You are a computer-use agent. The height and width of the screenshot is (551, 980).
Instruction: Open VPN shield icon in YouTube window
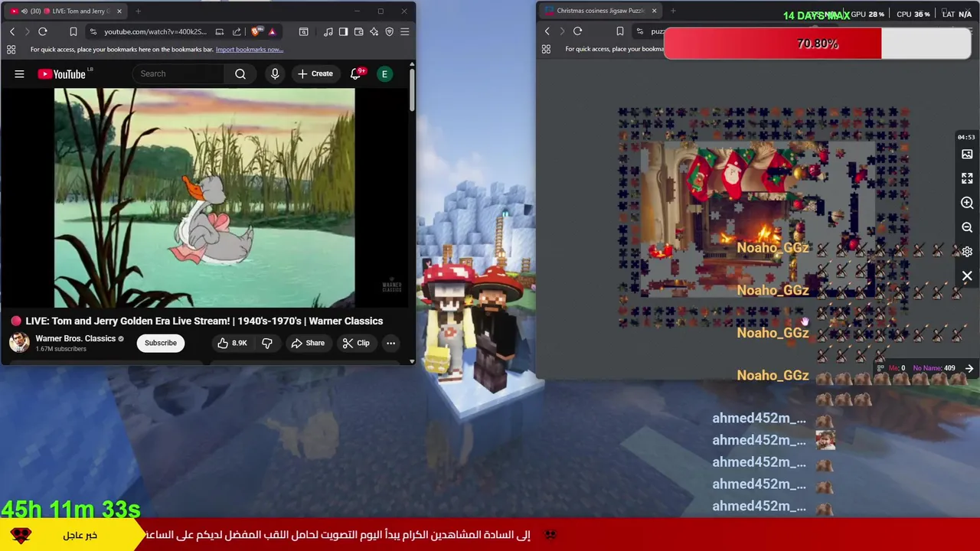point(389,31)
